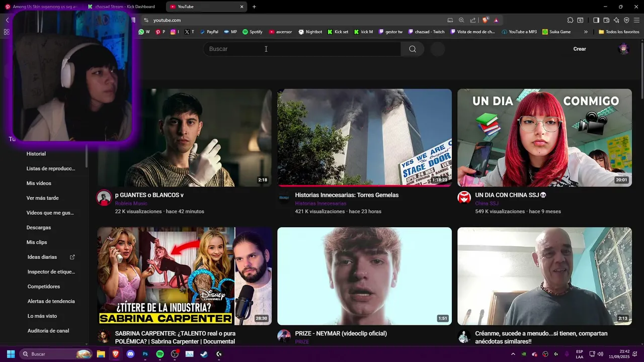Open Spotify bookmark in bookmarks bar

(253, 32)
